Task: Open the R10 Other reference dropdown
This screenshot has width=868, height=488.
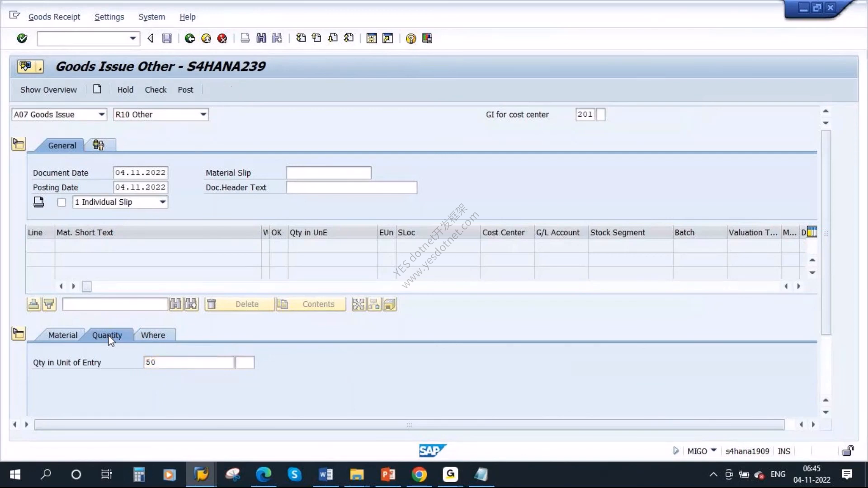Action: pyautogui.click(x=203, y=114)
